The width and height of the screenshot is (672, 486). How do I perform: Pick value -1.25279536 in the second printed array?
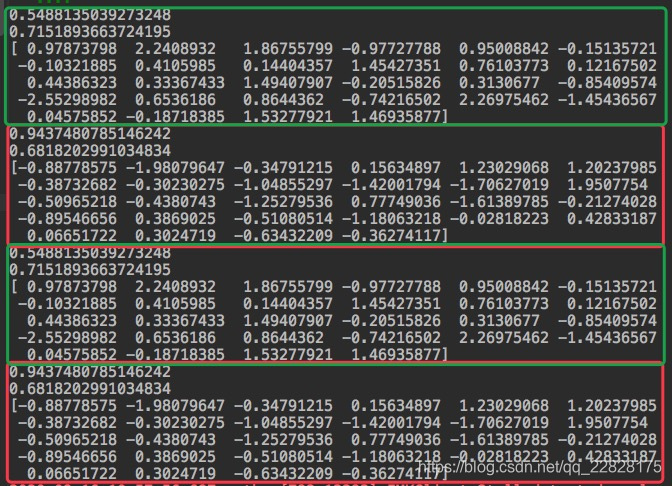point(283,201)
